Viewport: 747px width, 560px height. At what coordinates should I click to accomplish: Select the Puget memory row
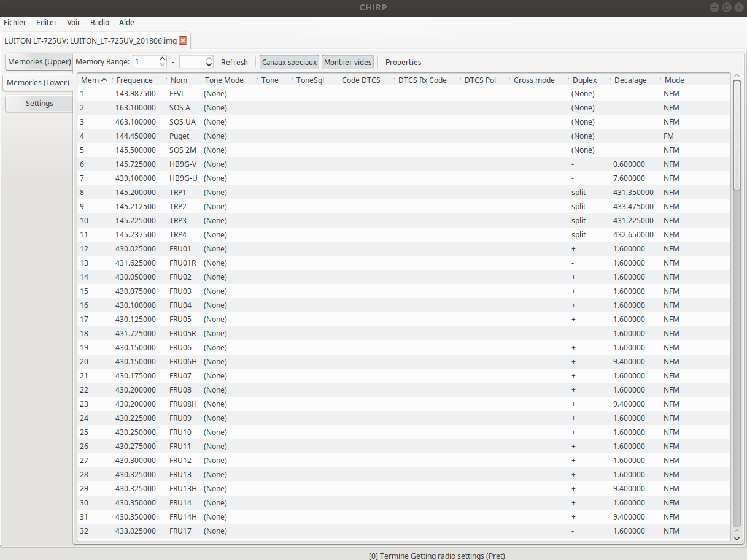pos(404,136)
